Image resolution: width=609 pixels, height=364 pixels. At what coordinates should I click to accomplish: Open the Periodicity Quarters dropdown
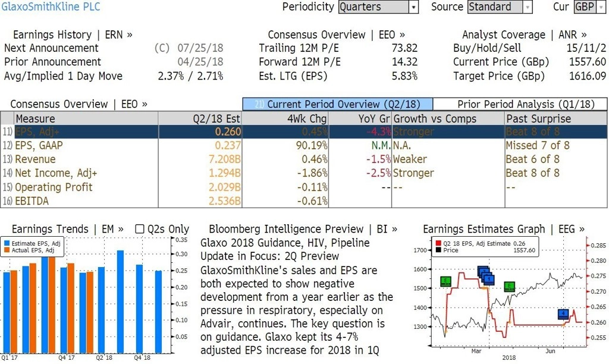point(378,7)
